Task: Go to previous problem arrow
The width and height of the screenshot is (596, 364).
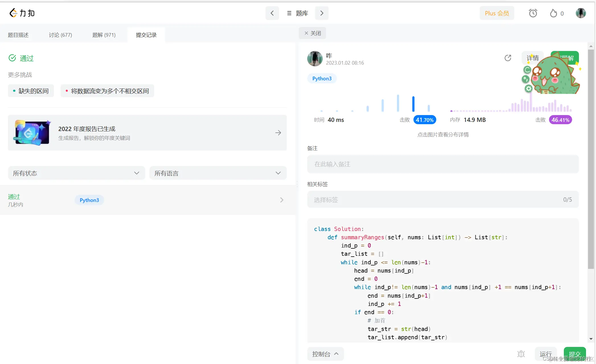Action: click(272, 13)
